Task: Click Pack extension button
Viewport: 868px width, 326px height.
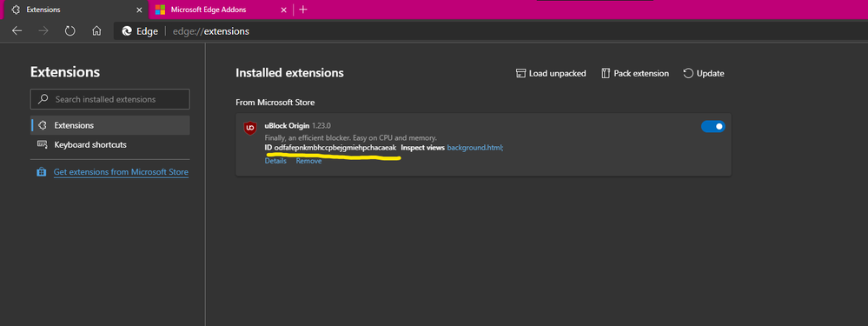Action: pyautogui.click(x=635, y=73)
